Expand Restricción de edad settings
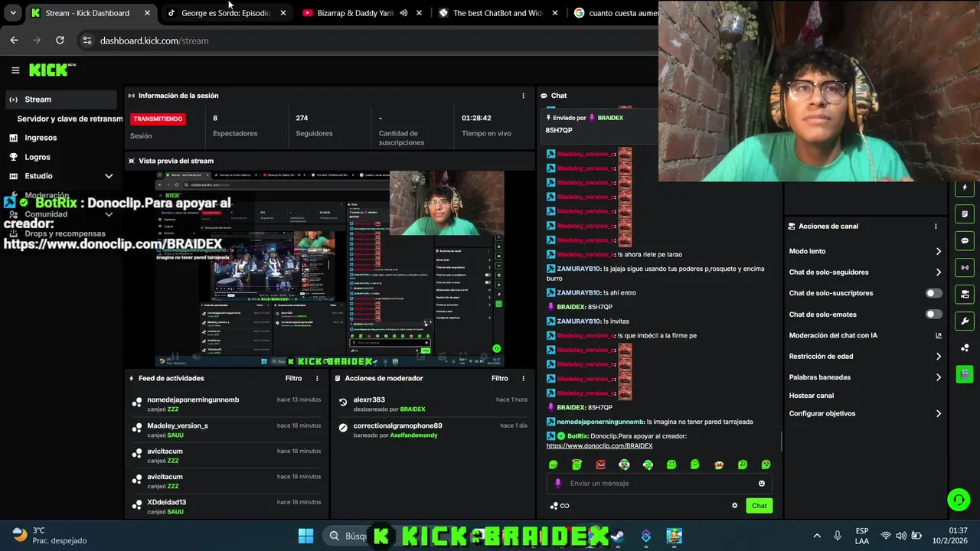980x551 pixels. point(939,357)
